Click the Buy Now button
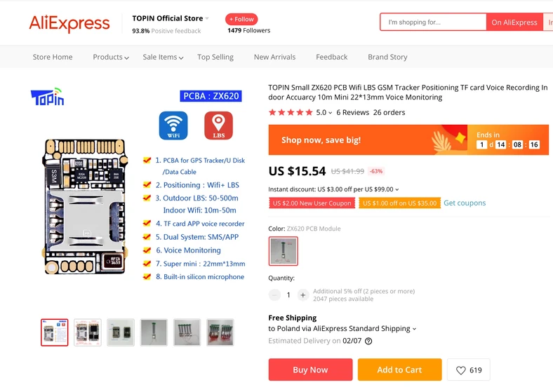This screenshot has height=392, width=553. pyautogui.click(x=310, y=370)
